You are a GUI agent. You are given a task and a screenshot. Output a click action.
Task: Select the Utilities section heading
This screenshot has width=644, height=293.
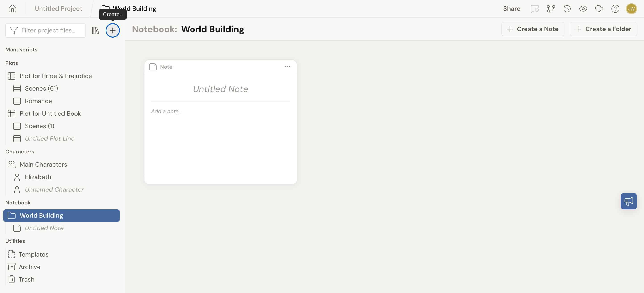[15, 241]
